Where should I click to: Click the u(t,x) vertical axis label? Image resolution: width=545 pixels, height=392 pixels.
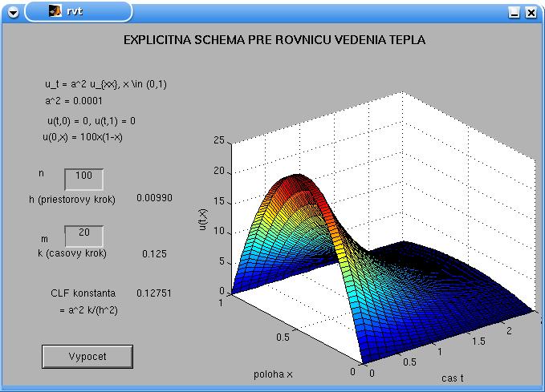pyautogui.click(x=203, y=220)
